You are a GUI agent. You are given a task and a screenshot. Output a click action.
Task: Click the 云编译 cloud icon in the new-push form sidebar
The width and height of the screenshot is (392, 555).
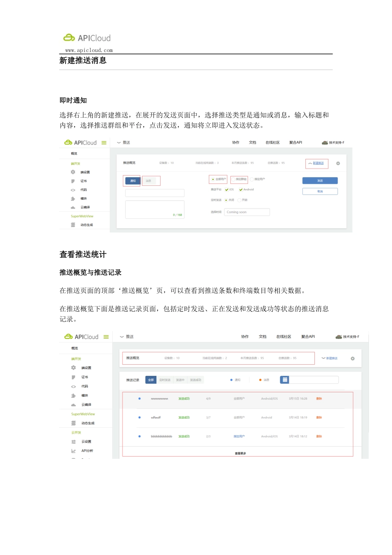point(73,207)
